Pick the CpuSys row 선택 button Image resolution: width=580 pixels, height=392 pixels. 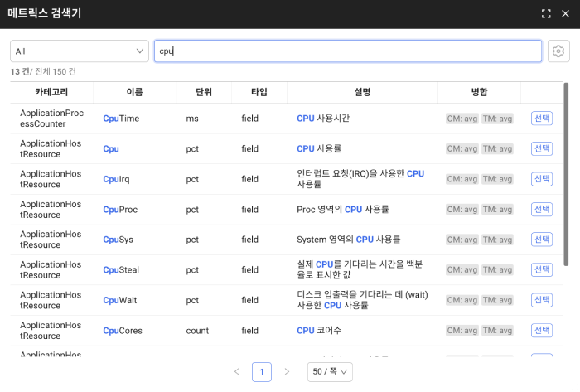[542, 240]
